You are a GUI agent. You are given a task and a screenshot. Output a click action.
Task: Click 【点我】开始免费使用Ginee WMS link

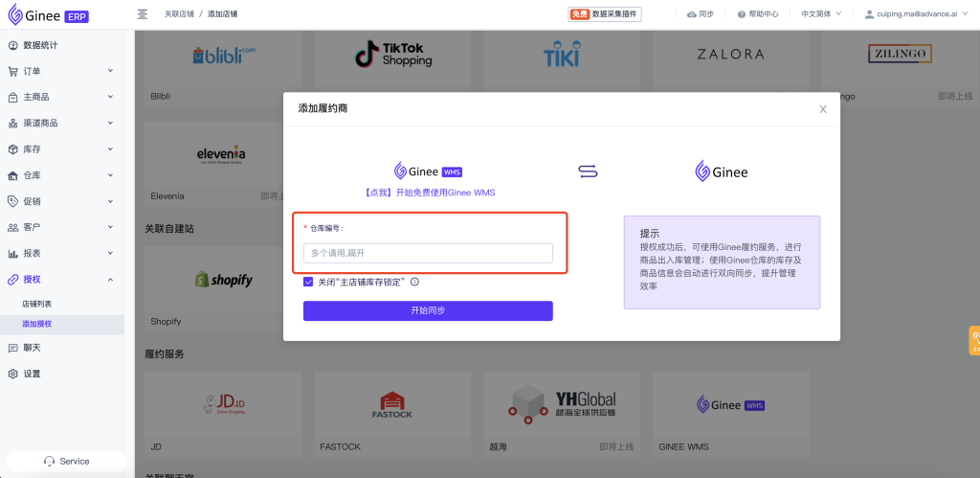click(x=428, y=193)
